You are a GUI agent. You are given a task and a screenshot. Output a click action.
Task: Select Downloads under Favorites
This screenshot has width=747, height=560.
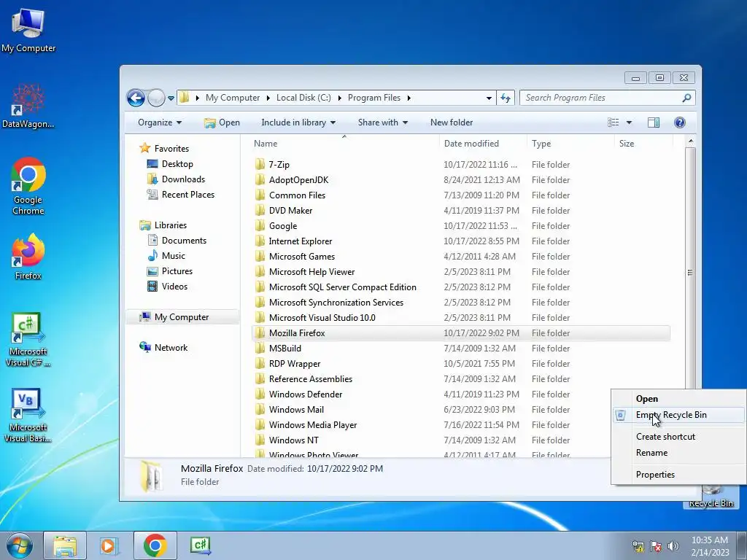click(176, 179)
